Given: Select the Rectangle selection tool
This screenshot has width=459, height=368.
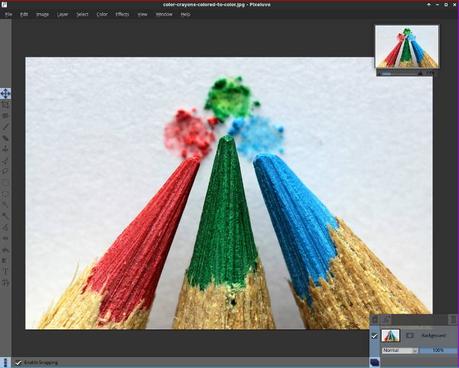Looking at the screenshot, I should [x=5, y=183].
